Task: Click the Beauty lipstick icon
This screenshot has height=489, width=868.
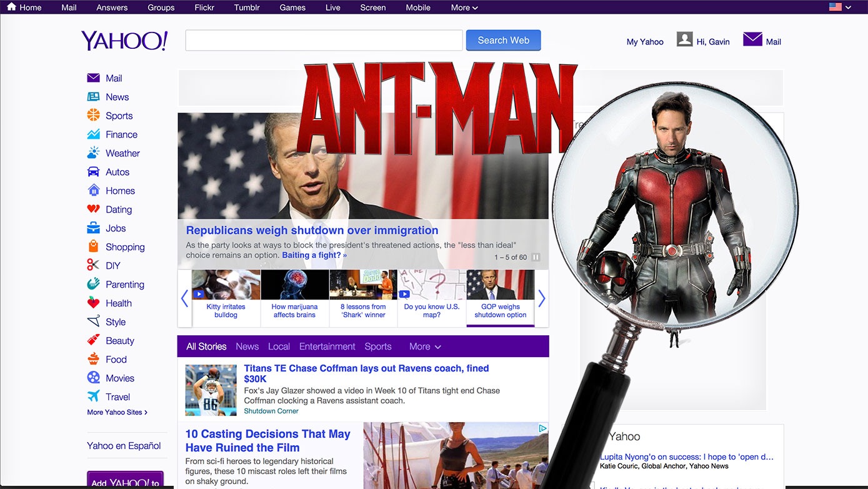Action: coord(93,340)
